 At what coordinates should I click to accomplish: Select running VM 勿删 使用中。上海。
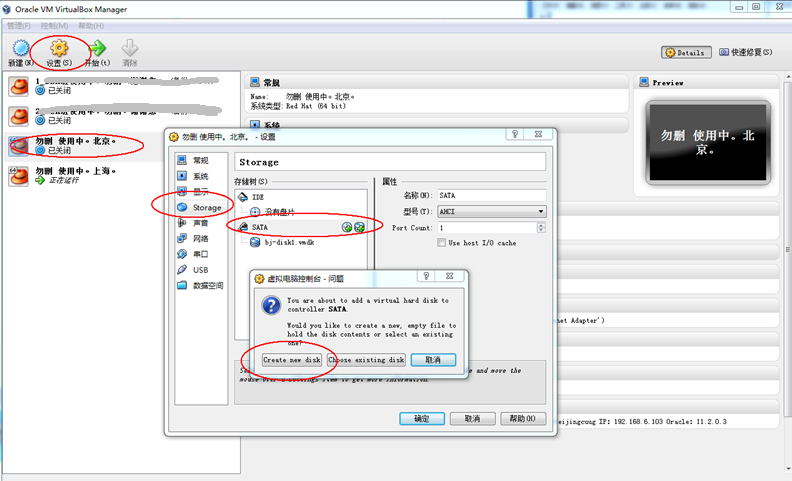point(86,176)
